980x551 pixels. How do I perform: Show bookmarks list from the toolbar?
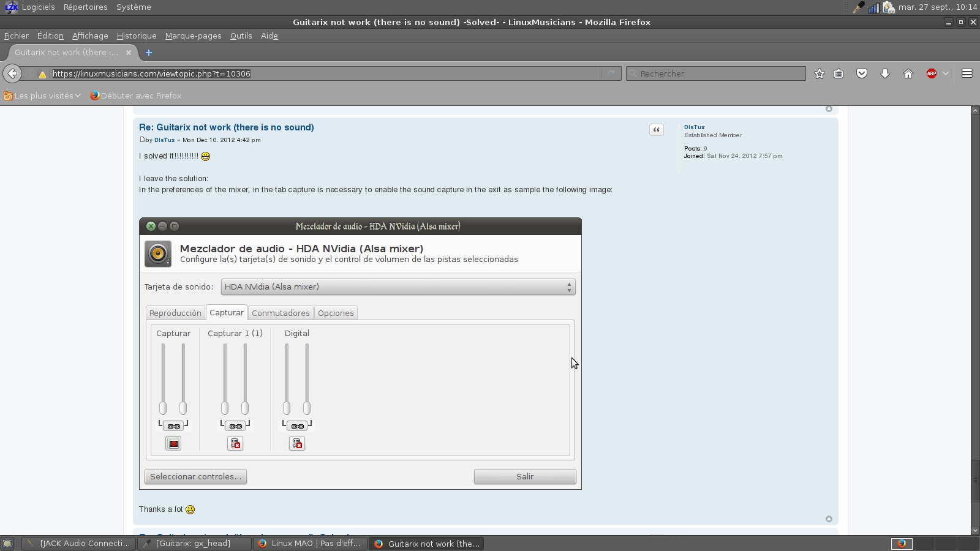click(839, 73)
